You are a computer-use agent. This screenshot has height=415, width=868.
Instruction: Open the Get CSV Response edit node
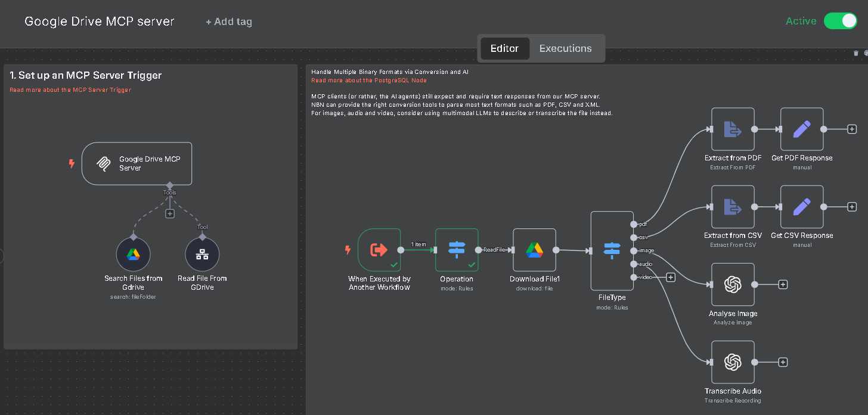[802, 206]
